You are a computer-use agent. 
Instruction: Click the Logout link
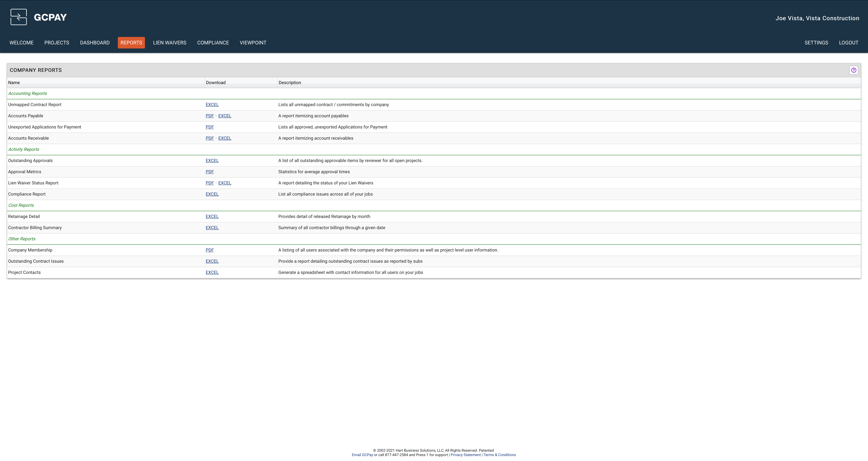(849, 43)
